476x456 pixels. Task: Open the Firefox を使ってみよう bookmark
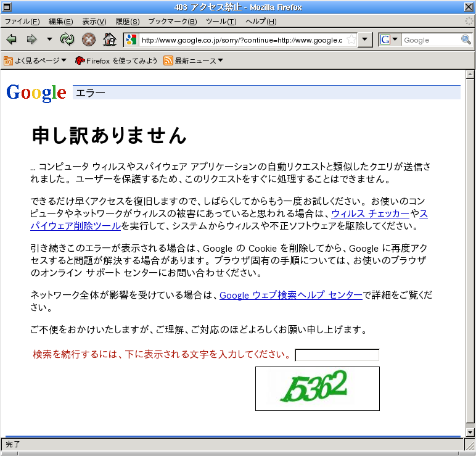click(x=116, y=60)
